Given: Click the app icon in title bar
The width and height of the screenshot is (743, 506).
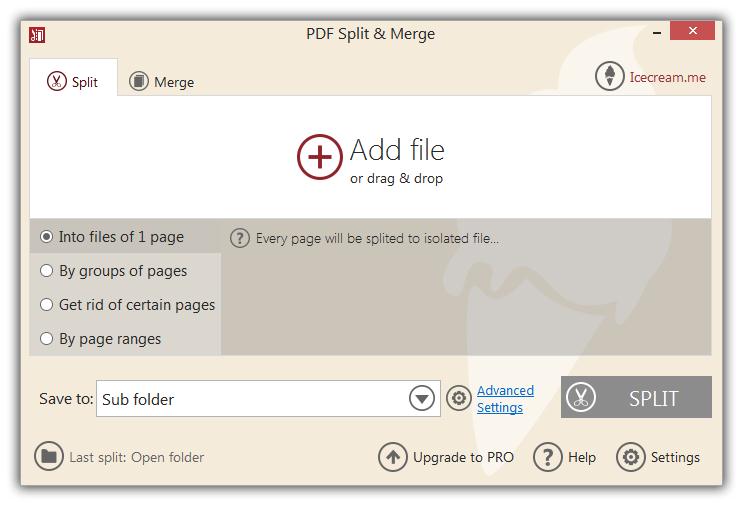Looking at the screenshot, I should pyautogui.click(x=38, y=35).
